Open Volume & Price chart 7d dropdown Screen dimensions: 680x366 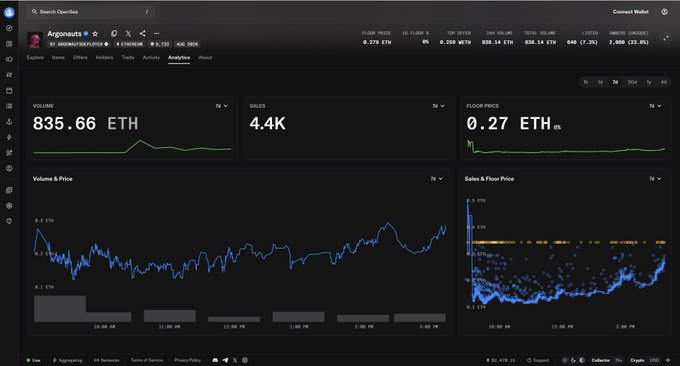(x=436, y=179)
